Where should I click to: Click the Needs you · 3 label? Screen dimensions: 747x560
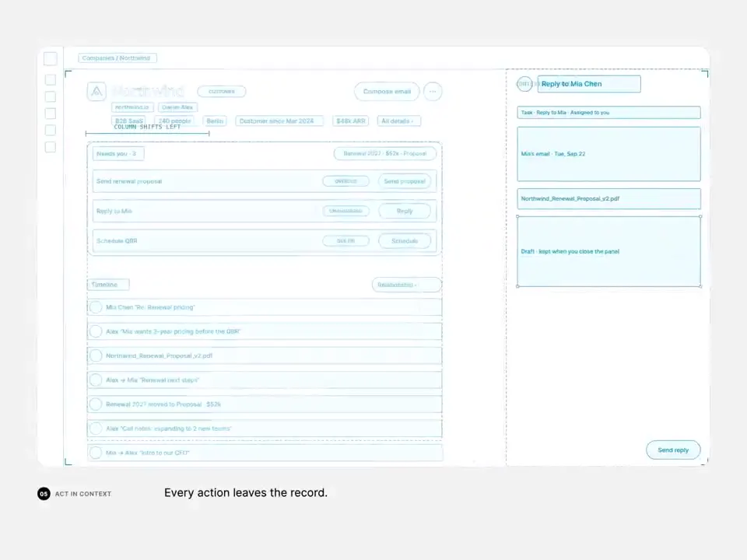pos(118,154)
